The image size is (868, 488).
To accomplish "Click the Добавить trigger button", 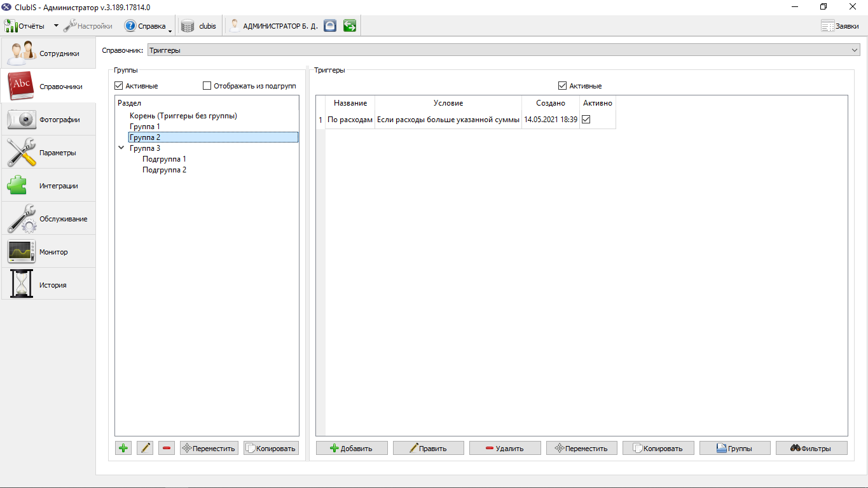I will pos(352,448).
